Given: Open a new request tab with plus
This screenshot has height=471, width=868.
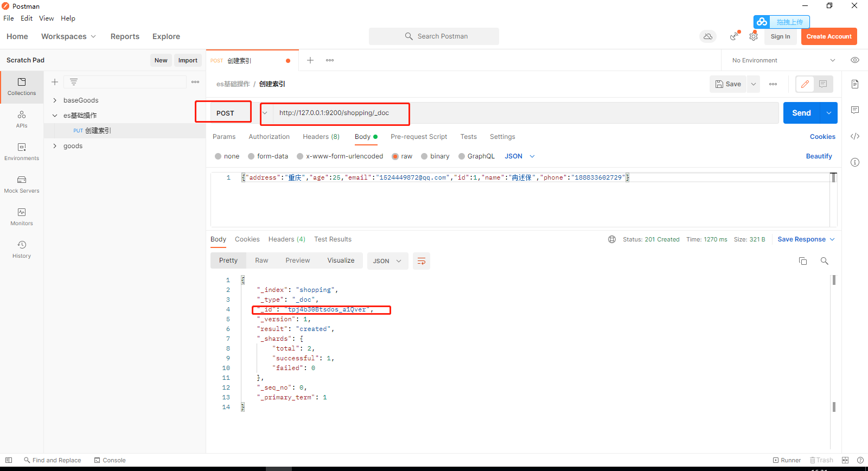Looking at the screenshot, I should click(x=310, y=60).
